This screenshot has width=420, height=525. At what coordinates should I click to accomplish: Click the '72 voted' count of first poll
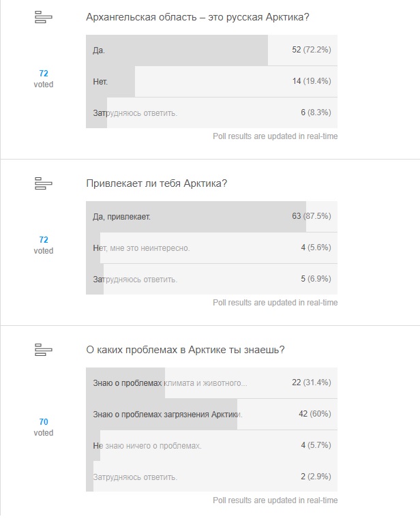click(44, 78)
